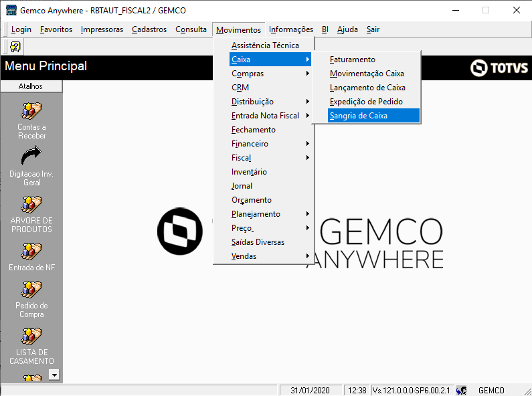The height and width of the screenshot is (396, 532).
Task: Choose Sangria de Caixa in submenu
Action: (x=373, y=116)
